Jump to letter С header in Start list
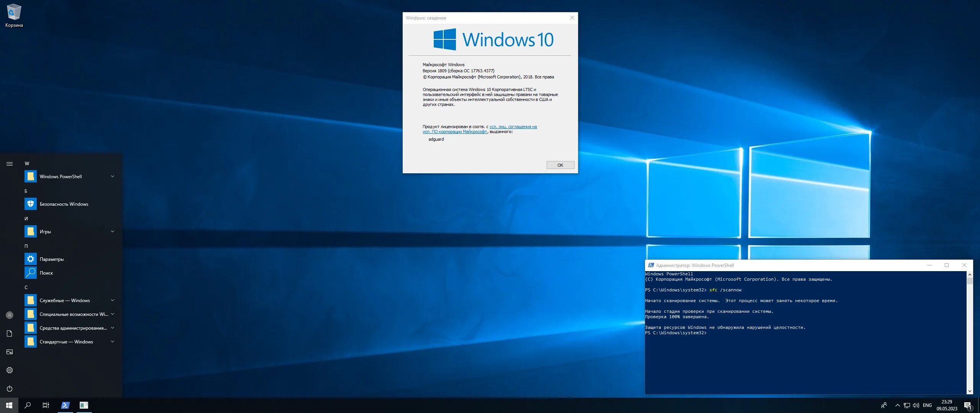The image size is (980, 413). [26, 288]
